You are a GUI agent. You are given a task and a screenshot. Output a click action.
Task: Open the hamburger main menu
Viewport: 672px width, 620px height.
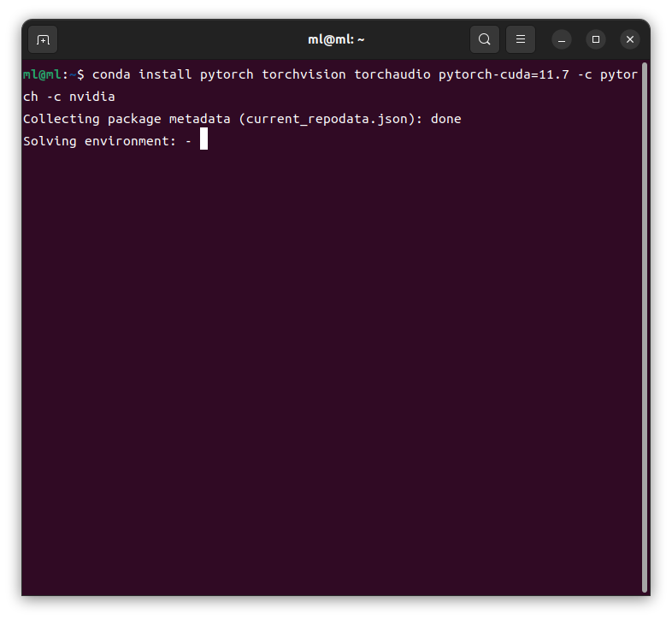click(521, 39)
